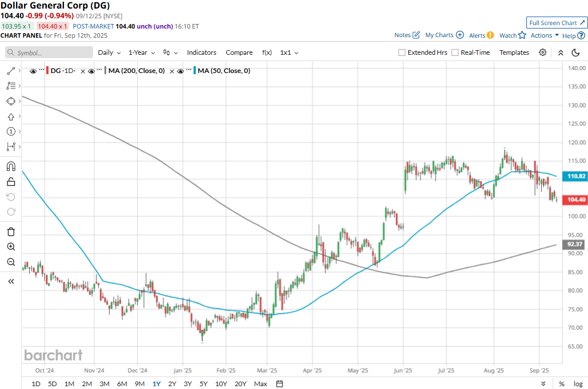Image resolution: width=588 pixels, height=389 pixels.
Task: Select the 1Y time range
Action: (x=156, y=384)
